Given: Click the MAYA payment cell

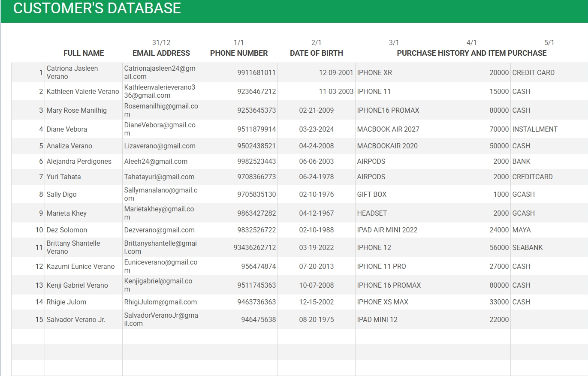Looking at the screenshot, I should (549, 230).
